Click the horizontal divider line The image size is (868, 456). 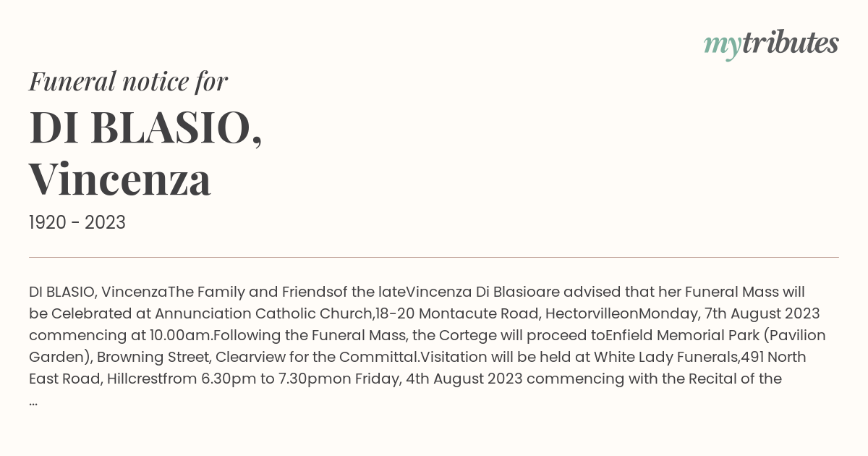pos(434,257)
